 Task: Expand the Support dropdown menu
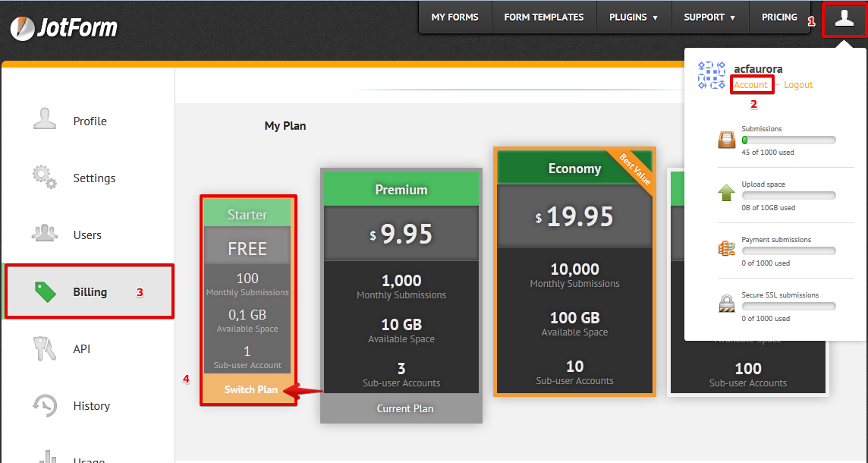[x=709, y=17]
